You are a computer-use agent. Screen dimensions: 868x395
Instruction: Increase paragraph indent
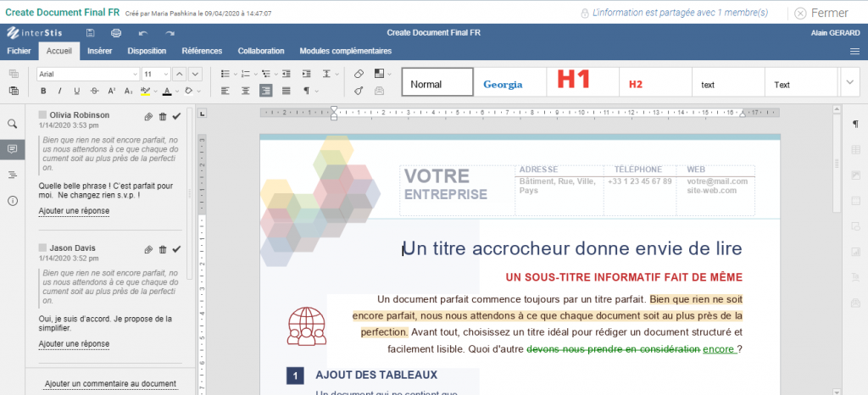(306, 74)
